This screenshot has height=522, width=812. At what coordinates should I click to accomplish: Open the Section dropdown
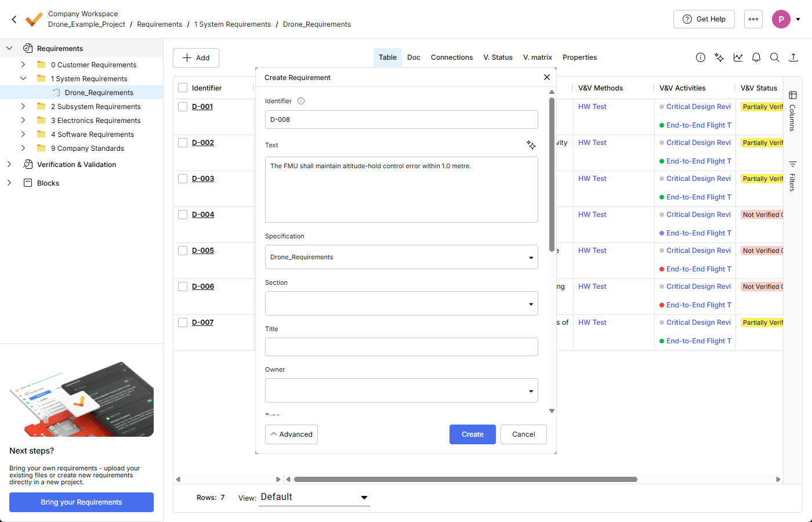point(401,303)
